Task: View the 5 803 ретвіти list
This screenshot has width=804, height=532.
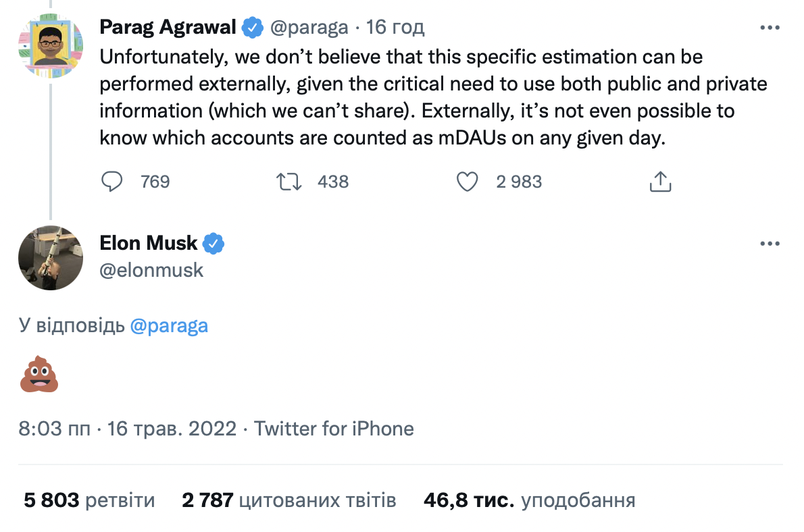Action: point(89,500)
